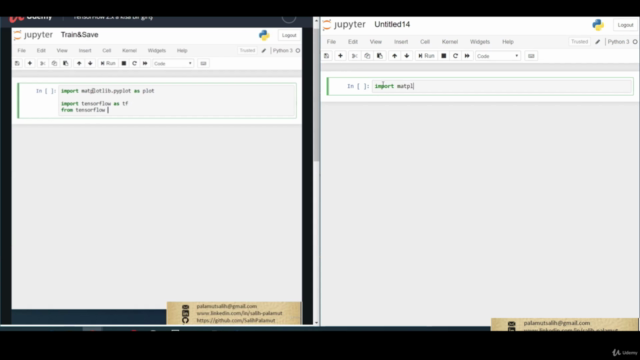Insert cell below in Untitled14 notebook
This screenshot has height=360, width=640.
tap(340, 56)
